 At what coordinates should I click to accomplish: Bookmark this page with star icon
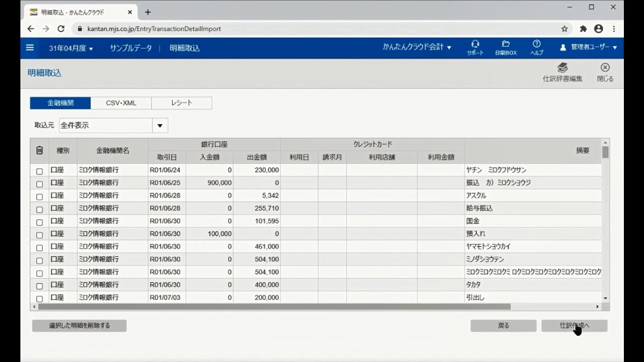[565, 29]
